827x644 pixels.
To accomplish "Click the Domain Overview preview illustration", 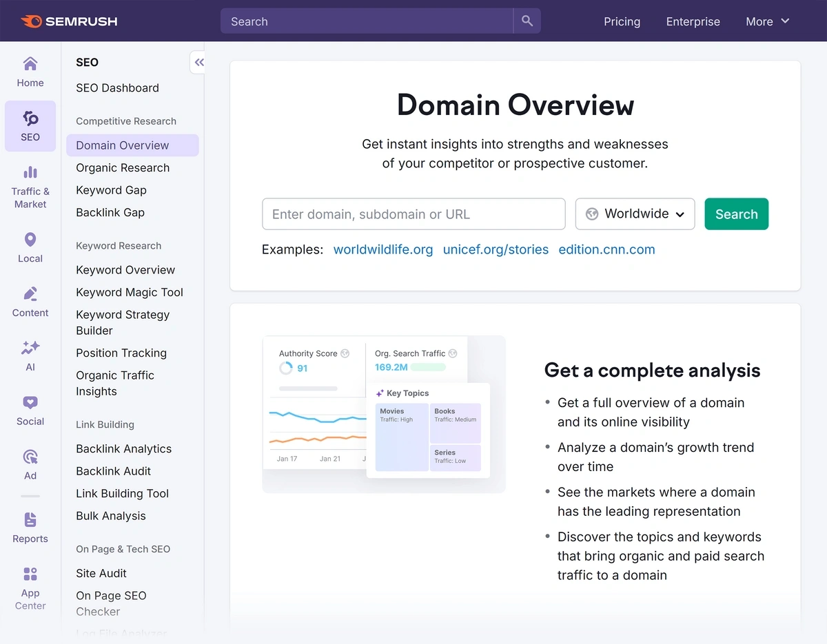I will (x=384, y=414).
